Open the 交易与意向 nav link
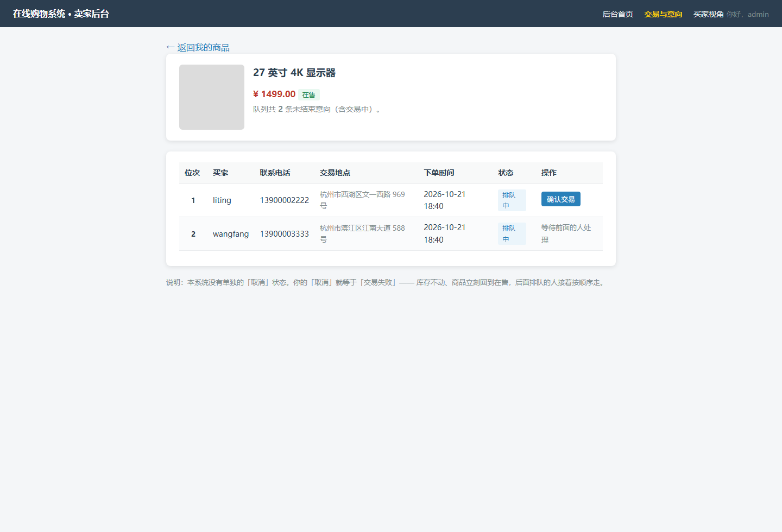 point(663,14)
